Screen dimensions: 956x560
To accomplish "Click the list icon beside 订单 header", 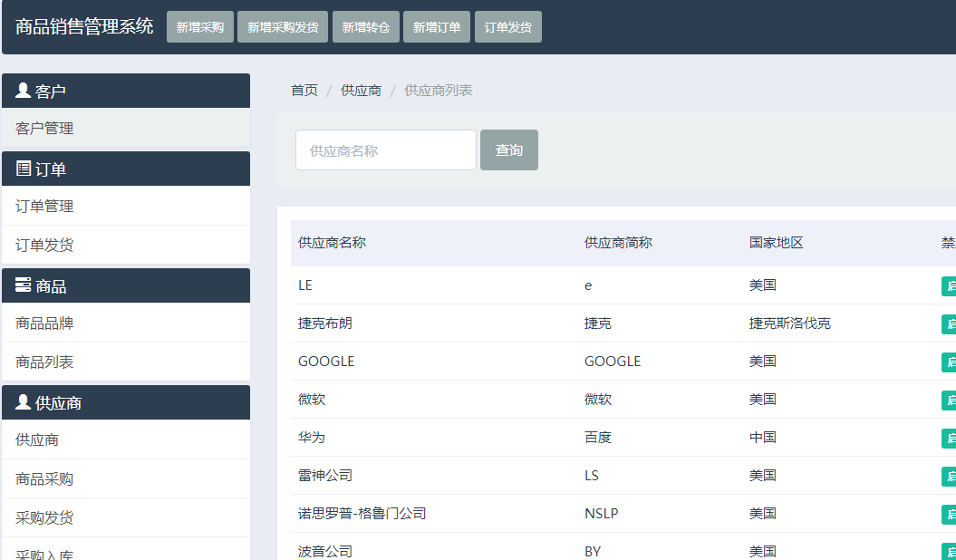I will (x=24, y=169).
